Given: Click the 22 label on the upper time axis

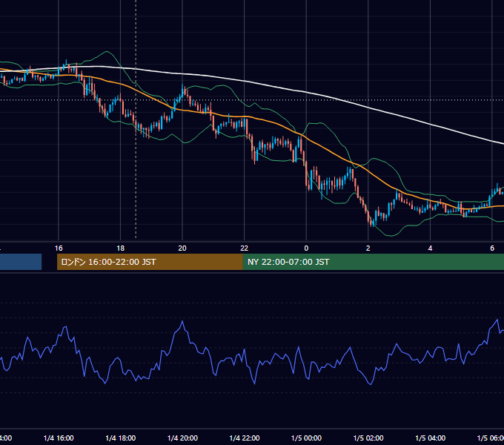Looking at the screenshot, I should pyautogui.click(x=245, y=248).
